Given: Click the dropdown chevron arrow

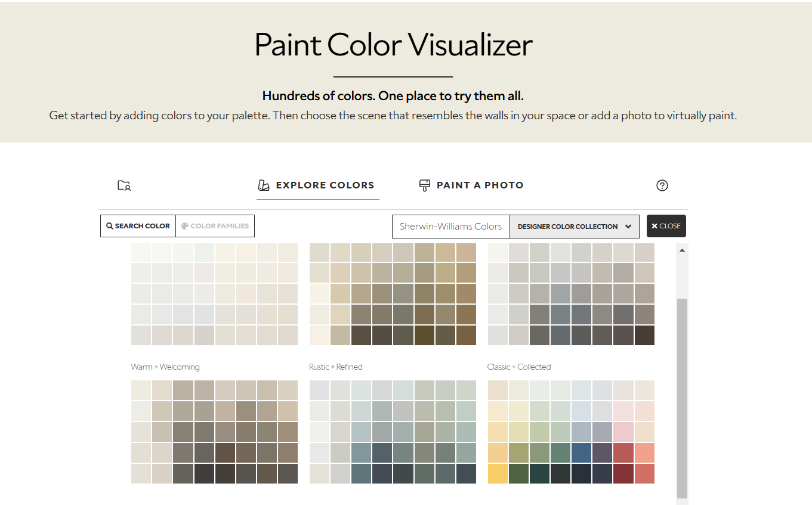Looking at the screenshot, I should 628,227.
